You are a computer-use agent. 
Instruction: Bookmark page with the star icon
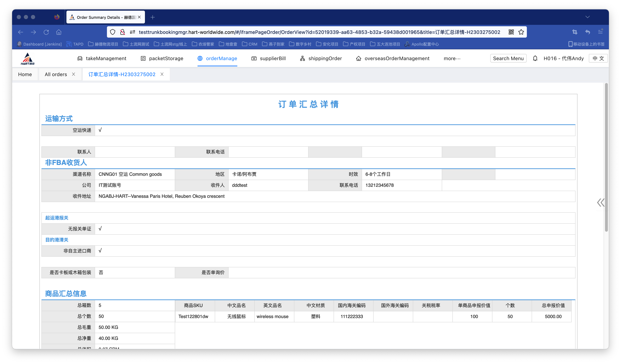click(x=521, y=32)
